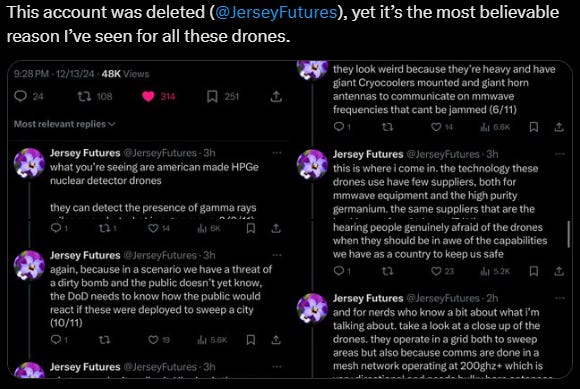Open the @JerseyFutures mention link in the post
Screen dimensions: 580x389
(x=276, y=12)
